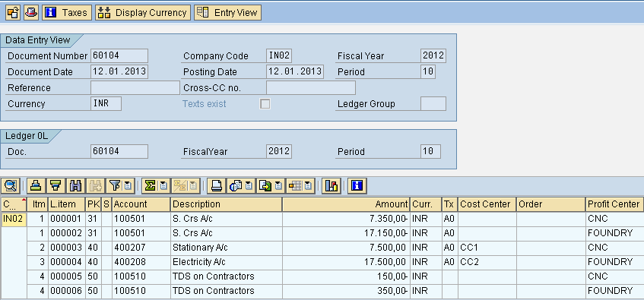Sort the list in descending order
This screenshot has width=644, height=300.
[55, 186]
